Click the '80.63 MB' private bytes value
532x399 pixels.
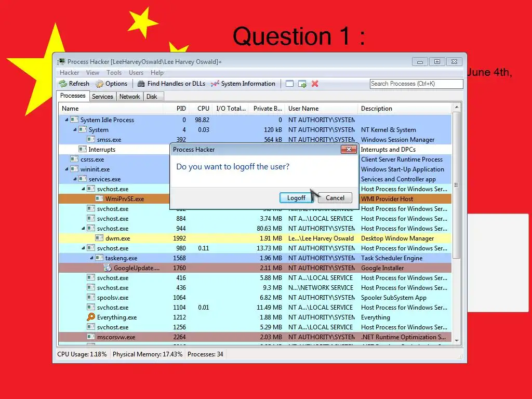[x=270, y=229]
